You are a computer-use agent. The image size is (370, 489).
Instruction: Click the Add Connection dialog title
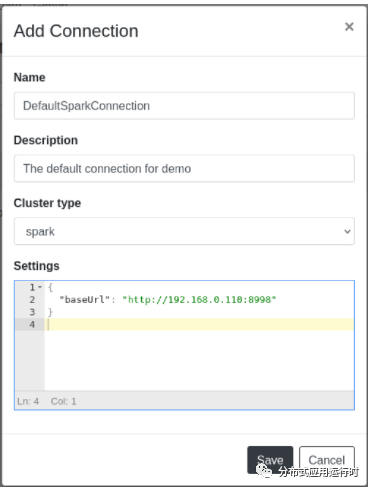76,31
